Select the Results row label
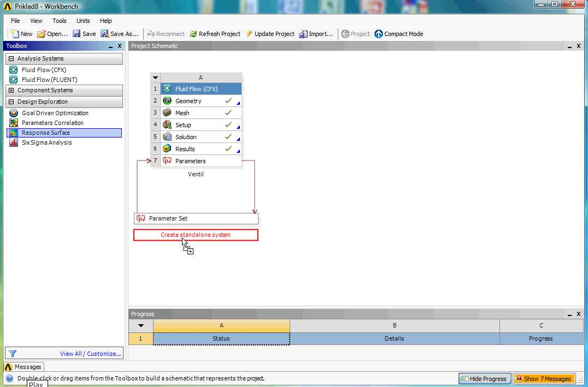Image resolution: width=588 pixels, height=387 pixels. pyautogui.click(x=185, y=148)
